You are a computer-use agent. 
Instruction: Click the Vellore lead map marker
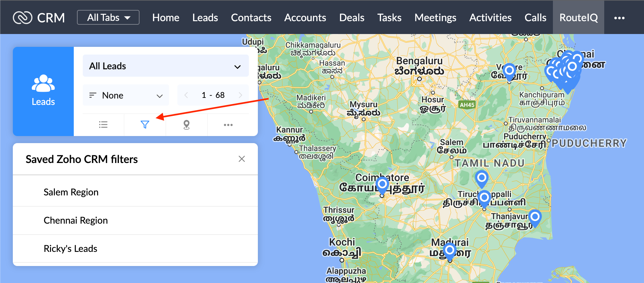click(x=509, y=72)
